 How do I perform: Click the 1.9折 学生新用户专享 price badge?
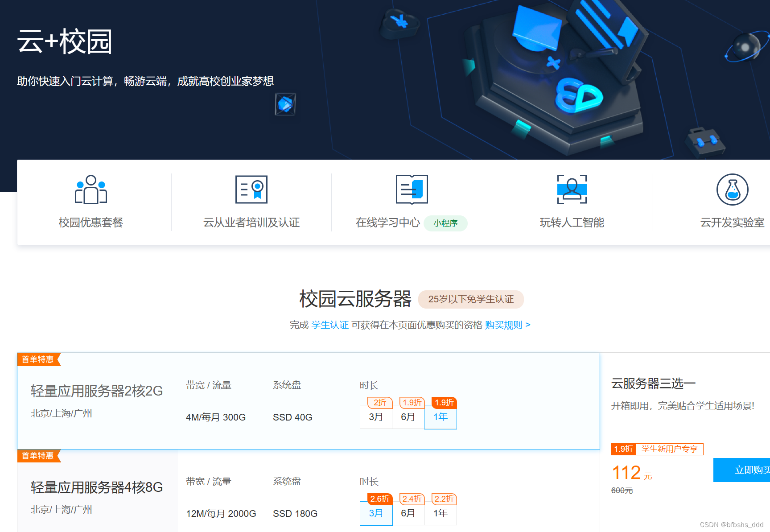pos(657,449)
